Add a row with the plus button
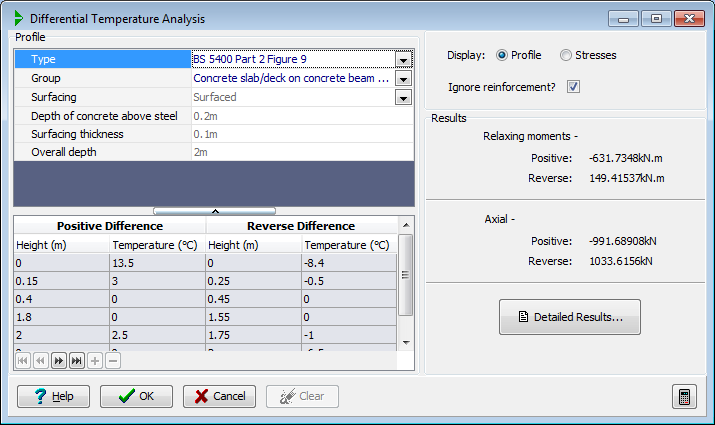Viewport: 715px width, 425px height. point(95,361)
